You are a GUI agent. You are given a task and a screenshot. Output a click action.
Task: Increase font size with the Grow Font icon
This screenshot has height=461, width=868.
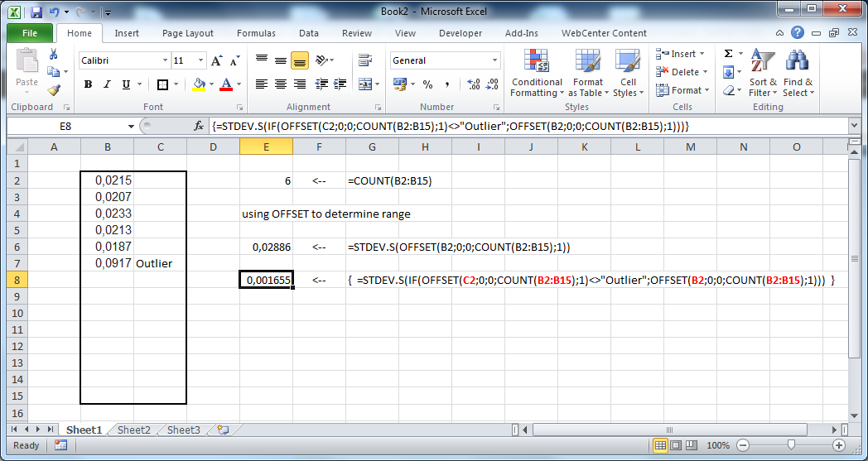[x=216, y=60]
